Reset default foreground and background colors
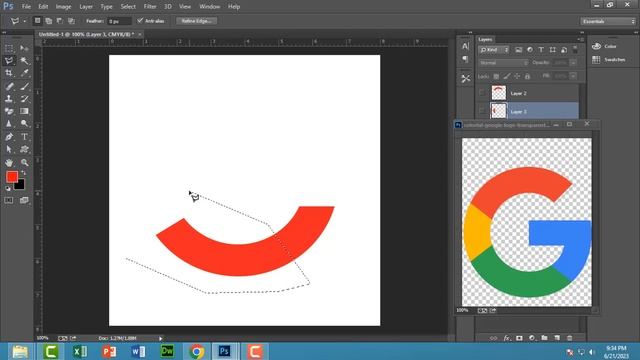640x360 pixels. tap(8, 188)
